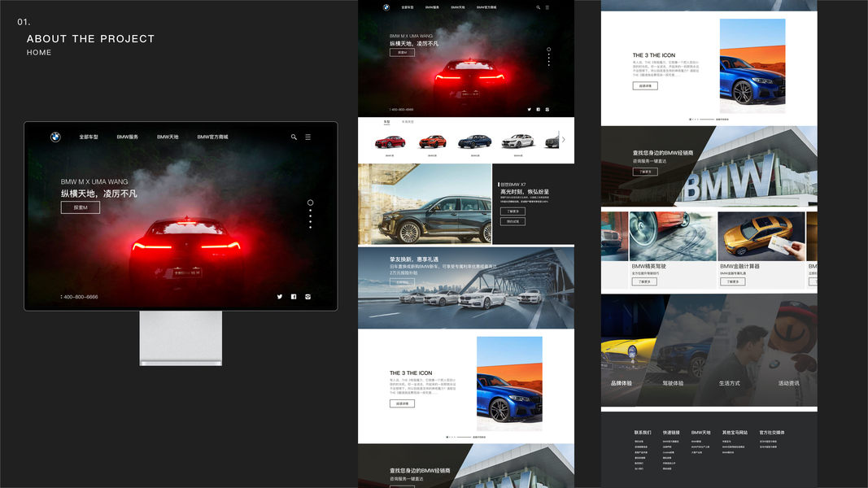
Task: Select the active slide circle indicator in monitor mockup
Action: click(310, 203)
